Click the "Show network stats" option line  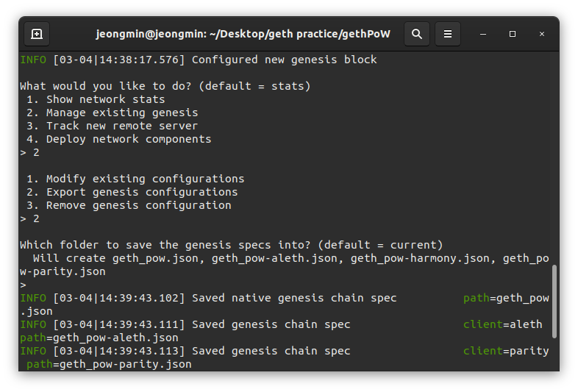(105, 99)
